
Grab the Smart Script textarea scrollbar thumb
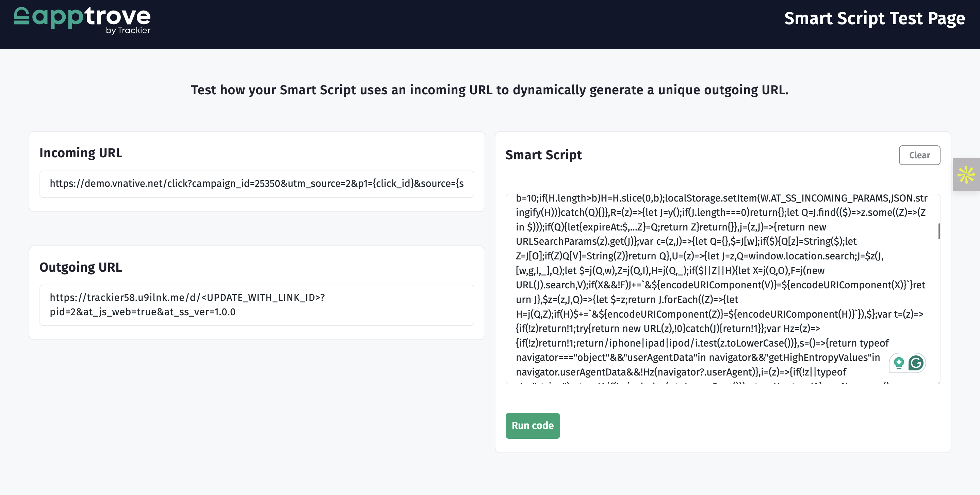tap(938, 231)
